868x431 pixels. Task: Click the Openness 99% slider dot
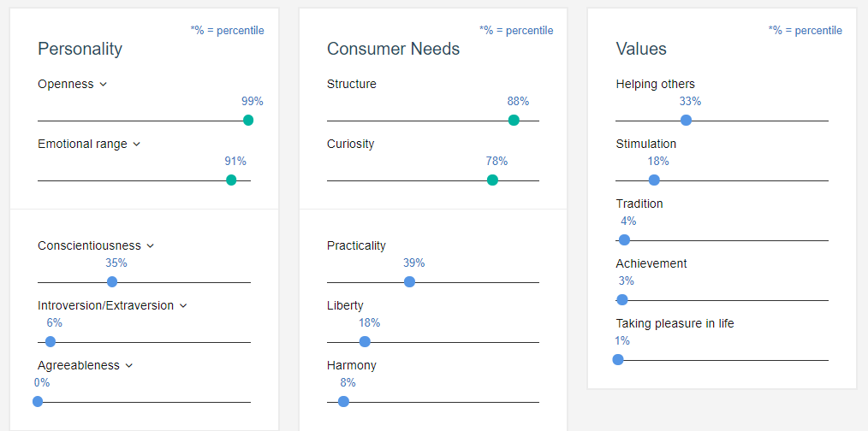point(248,120)
